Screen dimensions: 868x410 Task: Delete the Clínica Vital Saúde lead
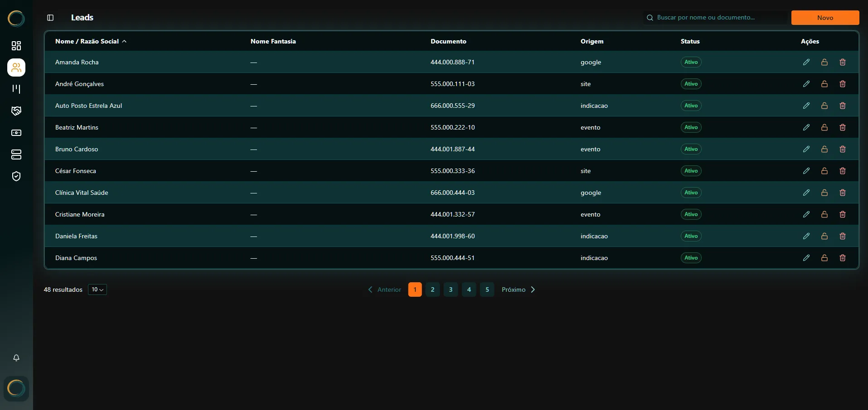point(843,193)
